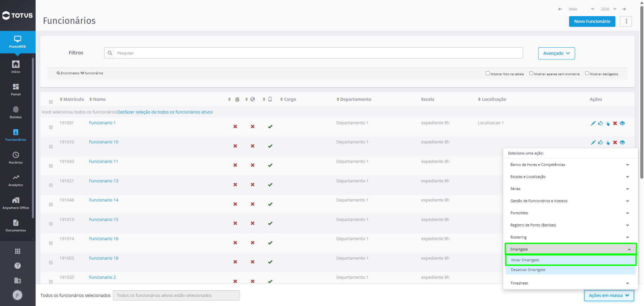Viewport: 644px width, 306px height.
Task: Click the Novo Funcionário button
Action: point(592,21)
